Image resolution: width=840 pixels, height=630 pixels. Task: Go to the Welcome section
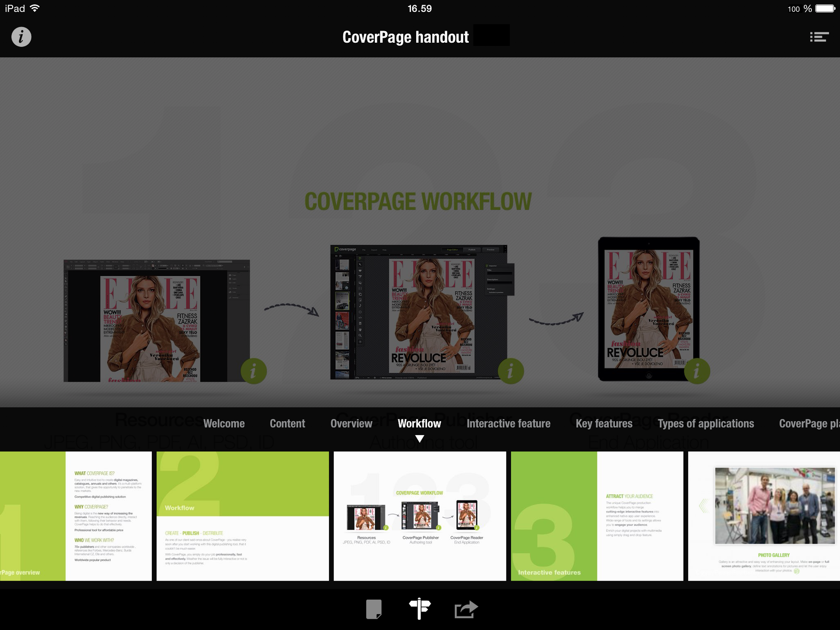(x=224, y=423)
